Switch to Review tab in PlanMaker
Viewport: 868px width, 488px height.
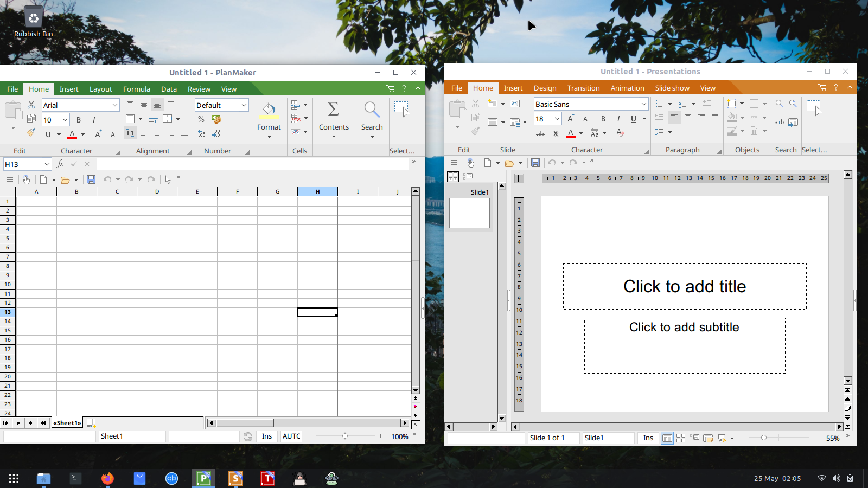199,89
